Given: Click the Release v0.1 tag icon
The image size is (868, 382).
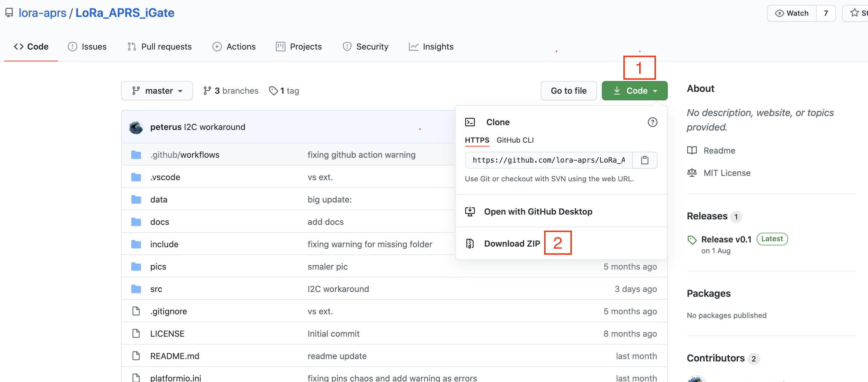Looking at the screenshot, I should (692, 239).
